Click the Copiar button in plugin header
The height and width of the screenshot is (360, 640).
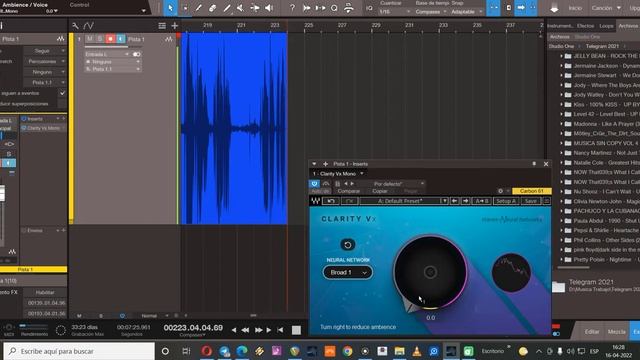(x=380, y=191)
